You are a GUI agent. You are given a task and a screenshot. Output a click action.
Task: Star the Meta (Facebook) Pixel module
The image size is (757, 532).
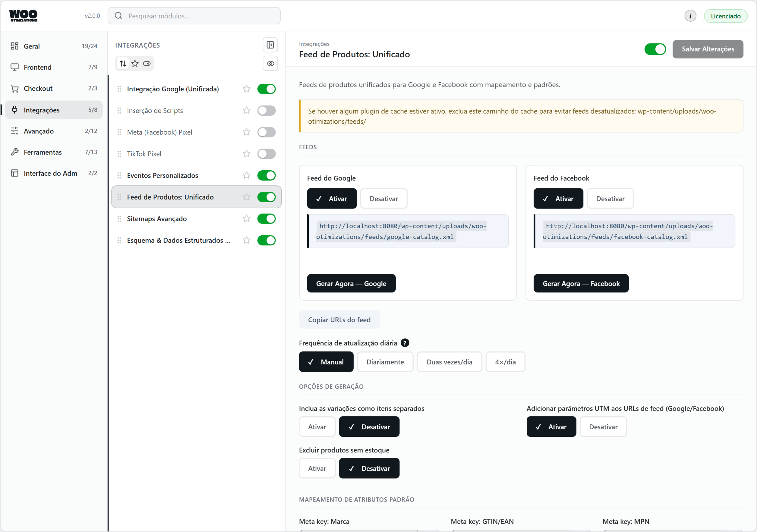(246, 132)
